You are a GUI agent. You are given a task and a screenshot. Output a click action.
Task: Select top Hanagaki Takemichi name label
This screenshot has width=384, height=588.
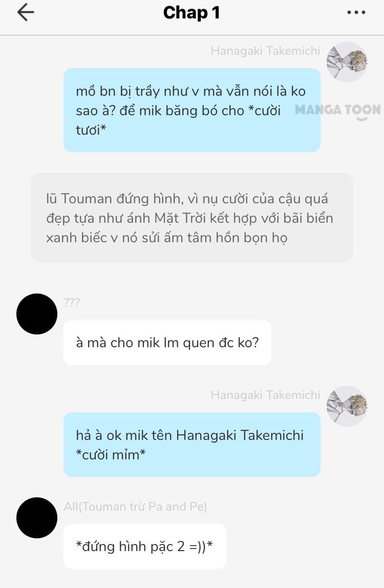pyautogui.click(x=266, y=51)
